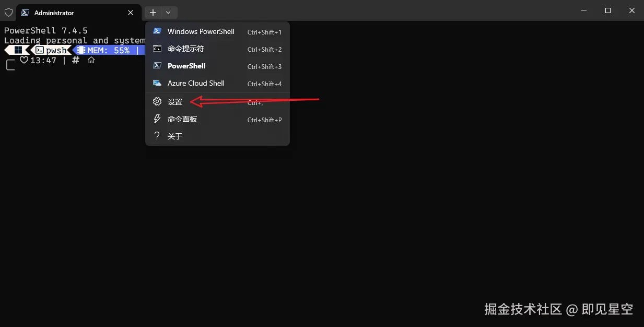Open 设置 from the dropdown menu

tap(175, 101)
